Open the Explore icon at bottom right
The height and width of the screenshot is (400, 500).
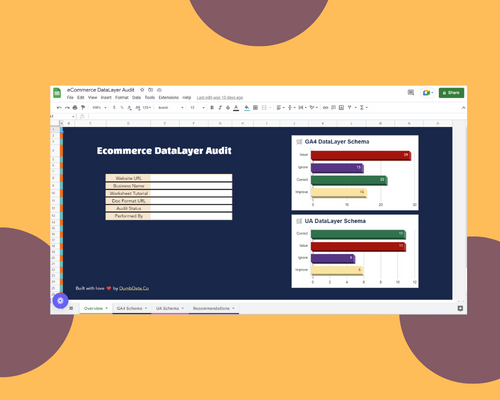click(x=460, y=308)
